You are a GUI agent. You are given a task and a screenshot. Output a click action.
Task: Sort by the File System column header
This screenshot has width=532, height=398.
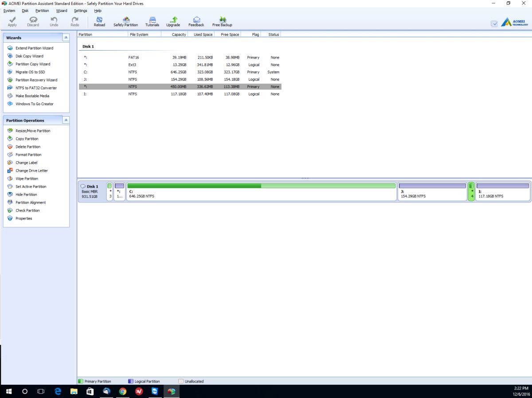point(145,35)
